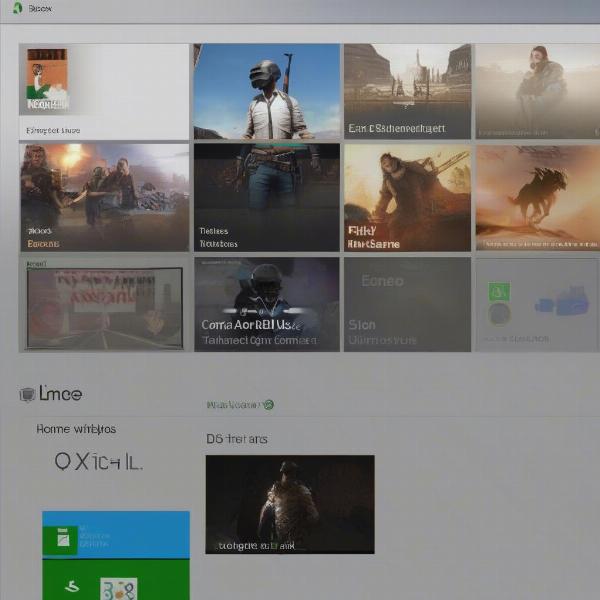Click the colorful numbers icon in the green tile

[119, 589]
